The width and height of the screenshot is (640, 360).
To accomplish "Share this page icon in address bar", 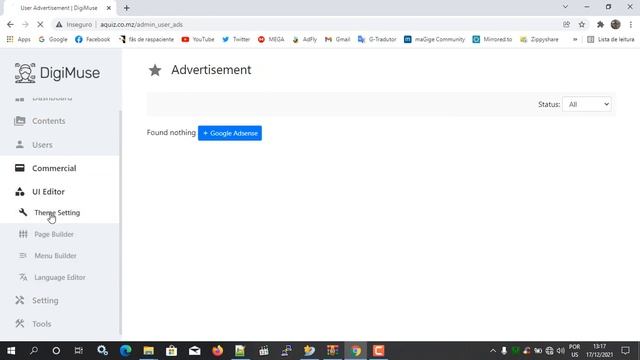I will [x=567, y=24].
